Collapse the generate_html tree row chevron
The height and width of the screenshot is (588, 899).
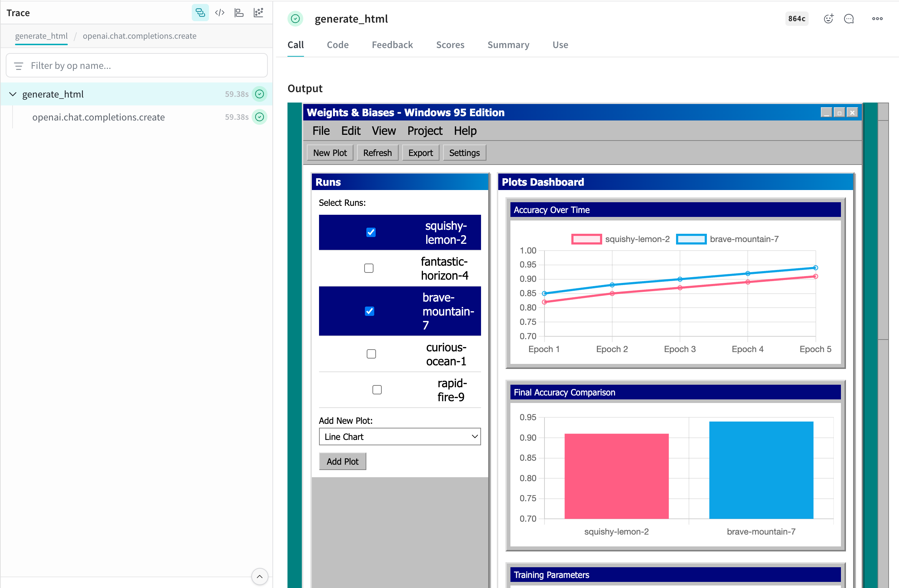click(x=13, y=94)
